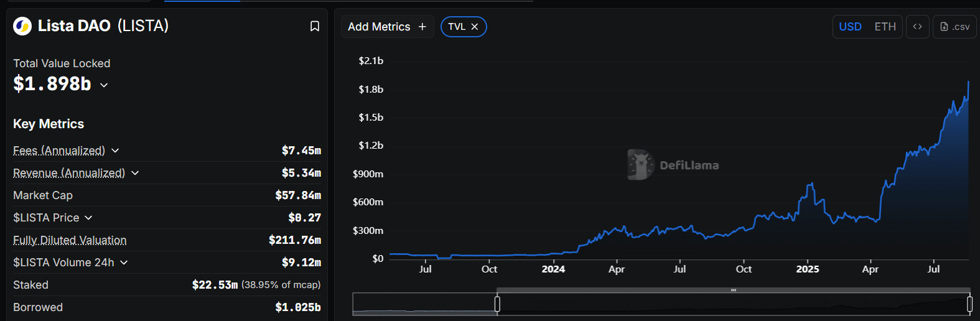Switch chart denomination to USD
This screenshot has width=980, height=321.
tap(850, 27)
